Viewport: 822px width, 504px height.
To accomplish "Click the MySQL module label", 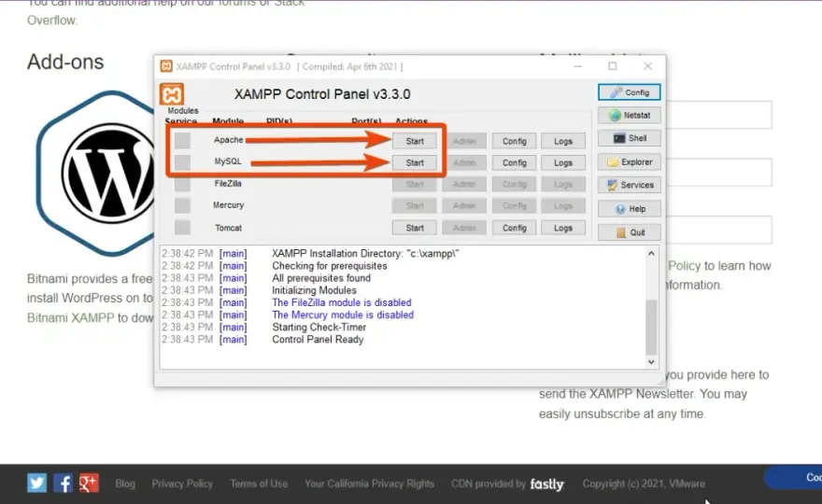I will (228, 161).
